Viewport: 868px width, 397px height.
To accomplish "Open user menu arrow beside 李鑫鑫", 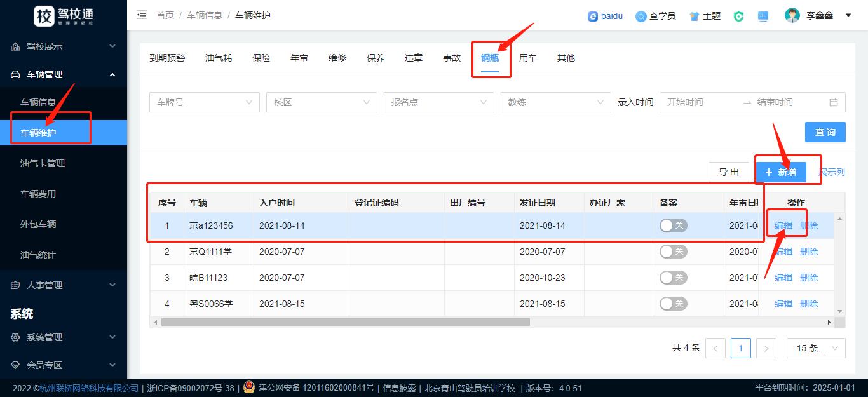I will pos(848,15).
